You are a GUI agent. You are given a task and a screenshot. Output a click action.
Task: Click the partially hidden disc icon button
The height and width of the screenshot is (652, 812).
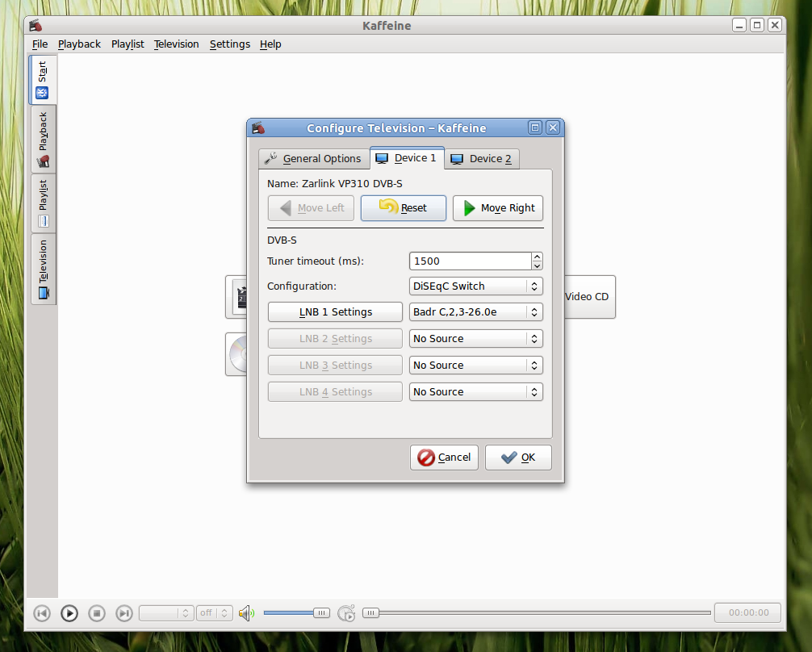236,354
